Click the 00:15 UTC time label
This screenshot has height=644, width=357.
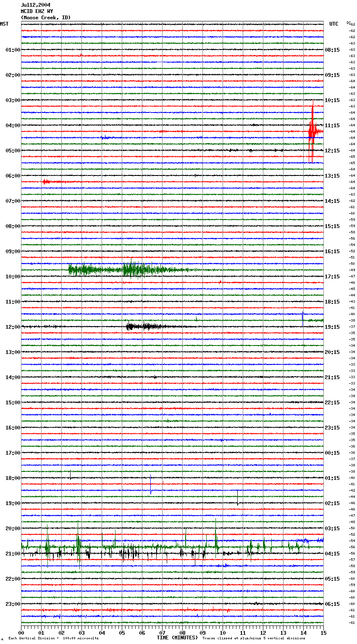click(x=332, y=453)
